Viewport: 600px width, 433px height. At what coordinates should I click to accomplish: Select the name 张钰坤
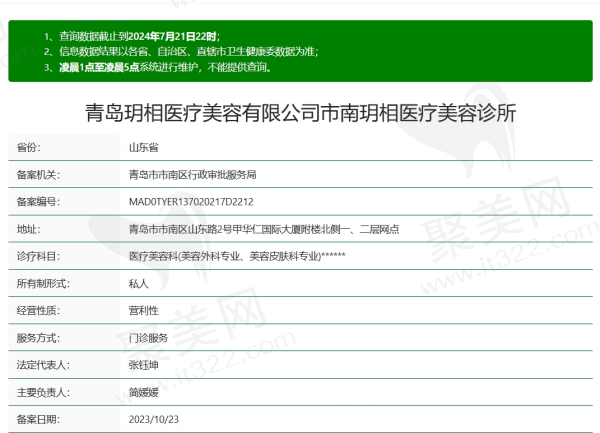[x=143, y=365]
